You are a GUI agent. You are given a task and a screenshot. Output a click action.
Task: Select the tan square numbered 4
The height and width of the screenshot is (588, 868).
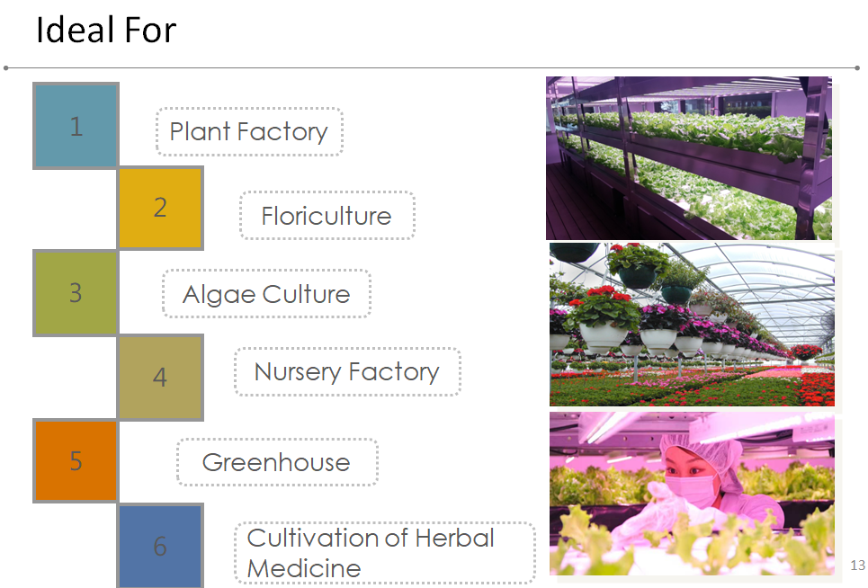[x=160, y=378]
